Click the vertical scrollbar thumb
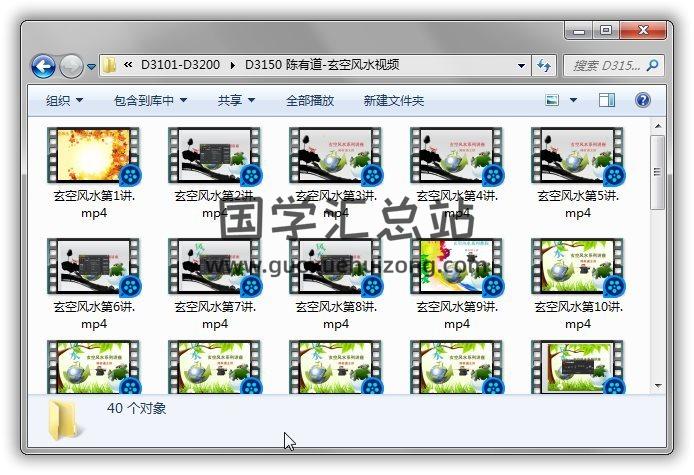The width and height of the screenshot is (694, 475). point(658,172)
